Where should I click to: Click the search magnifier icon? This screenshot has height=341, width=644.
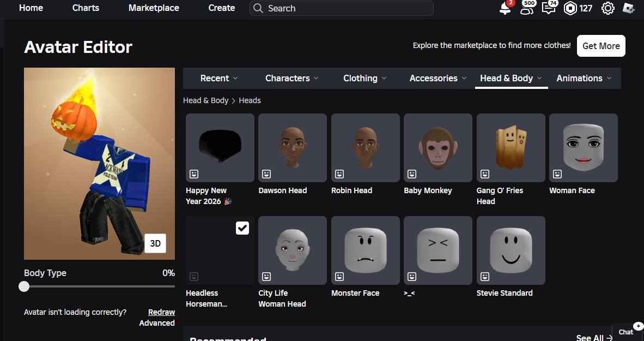(x=259, y=9)
